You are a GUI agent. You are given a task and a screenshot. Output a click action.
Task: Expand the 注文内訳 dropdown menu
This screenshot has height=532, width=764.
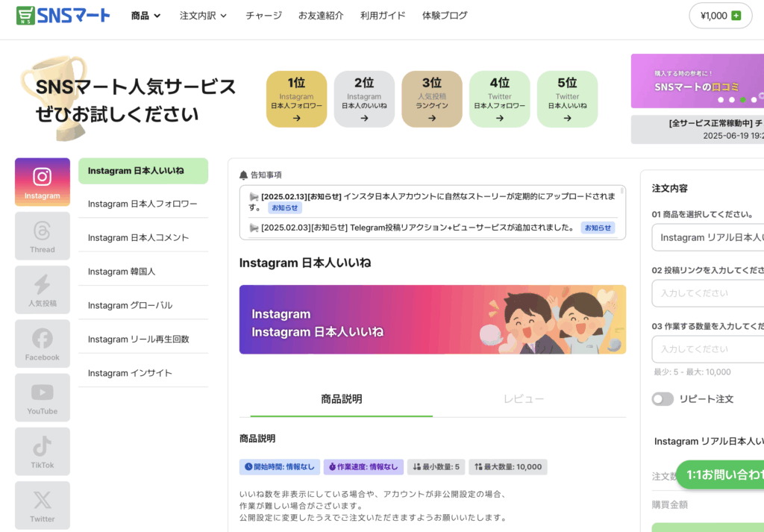point(203,16)
